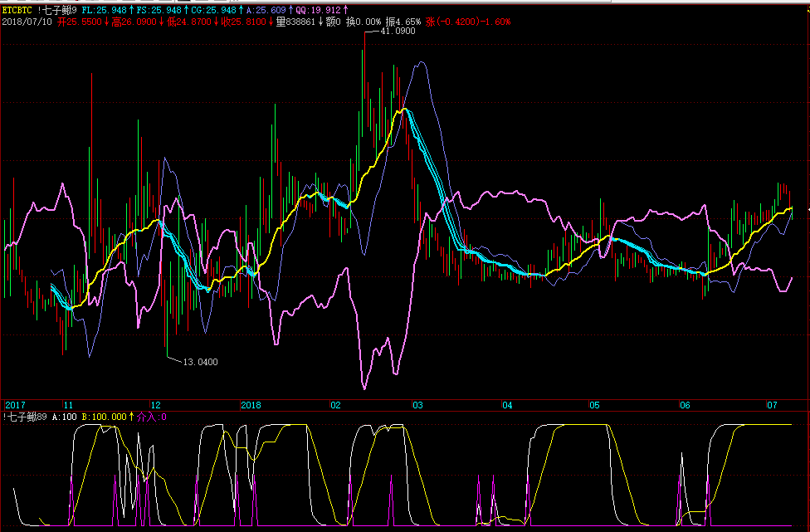Image resolution: width=810 pixels, height=532 pixels.
Task: Click the FS:25.948 indicator value
Action: (159, 10)
